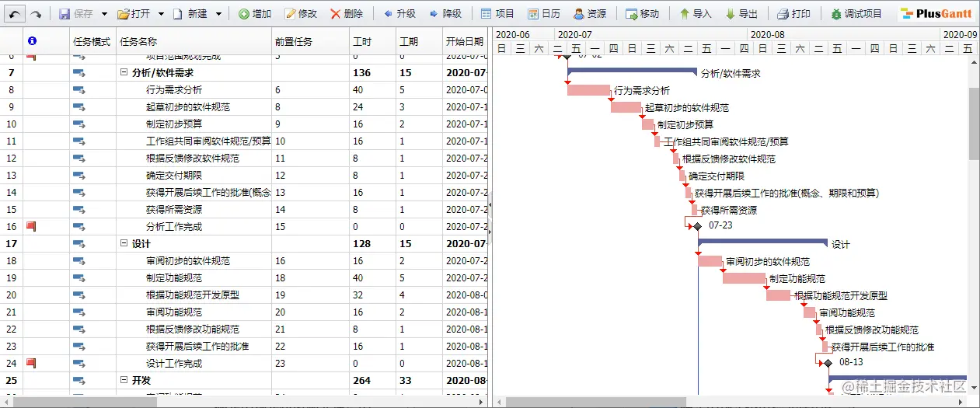Click the 打印 print button

pyautogui.click(x=793, y=14)
